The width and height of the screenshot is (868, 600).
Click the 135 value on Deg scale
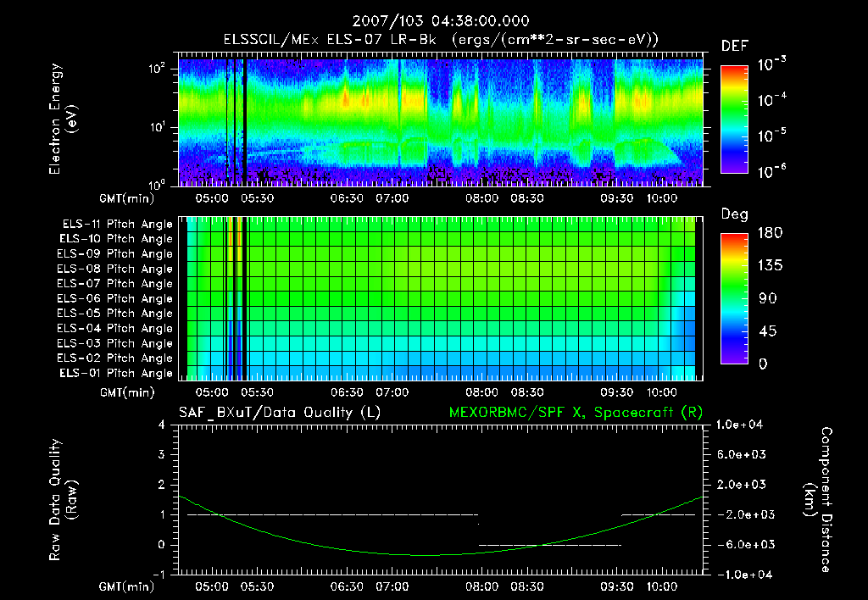(770, 266)
